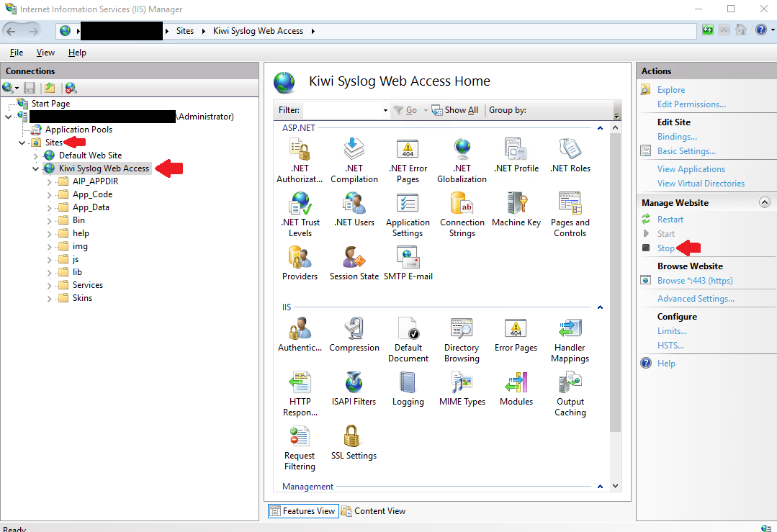Open the Session State feature
The height and width of the screenshot is (532, 777).
(x=354, y=259)
